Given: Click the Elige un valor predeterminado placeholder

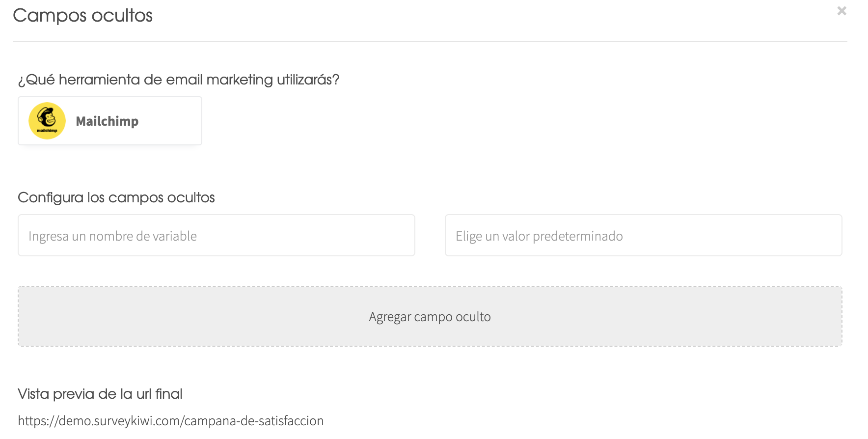Looking at the screenshot, I should (x=539, y=236).
